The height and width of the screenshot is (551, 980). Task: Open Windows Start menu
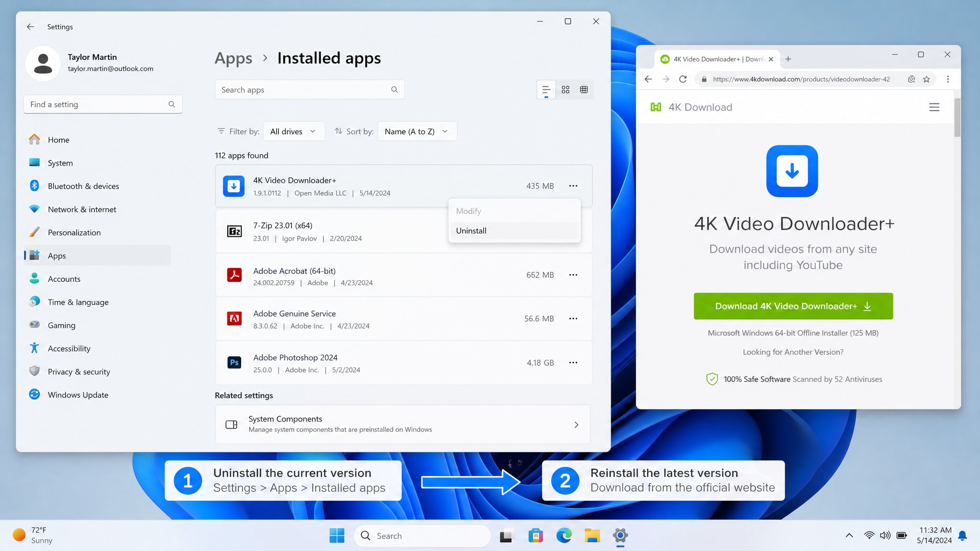[x=337, y=536]
